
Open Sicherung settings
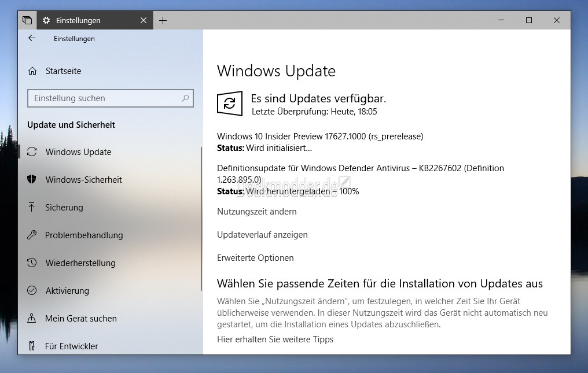[64, 207]
